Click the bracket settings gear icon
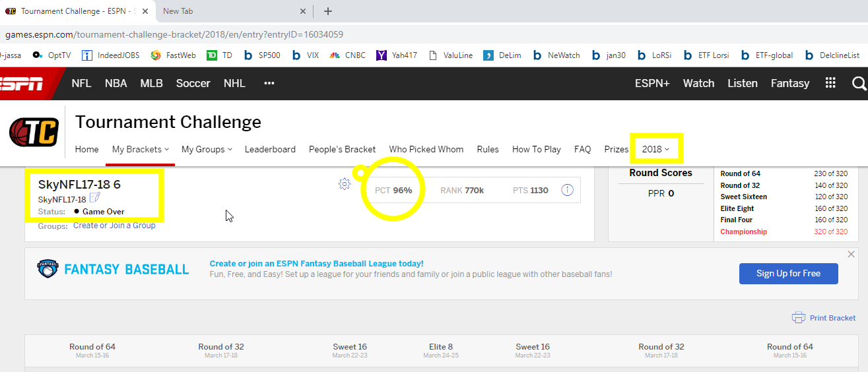868x372 pixels. [344, 184]
